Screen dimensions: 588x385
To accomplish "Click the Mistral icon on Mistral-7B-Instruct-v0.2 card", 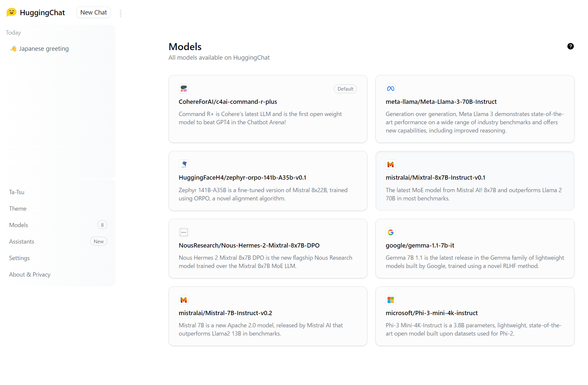I will tap(184, 300).
